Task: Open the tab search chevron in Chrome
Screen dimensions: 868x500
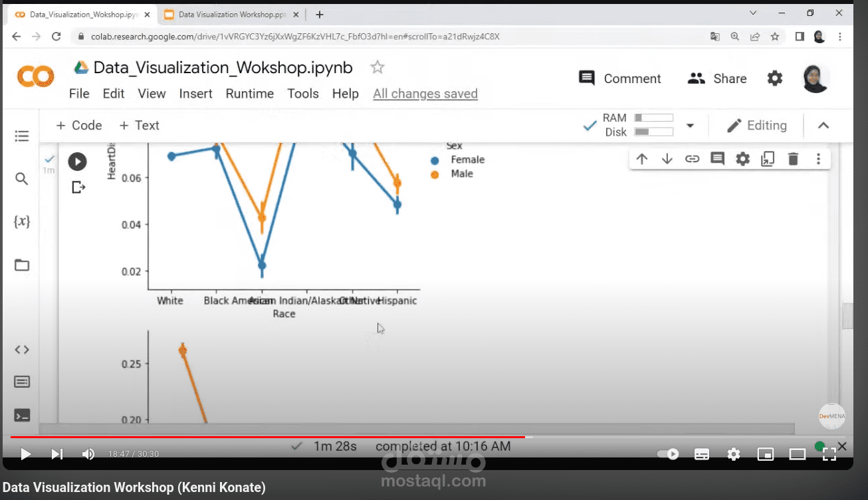Action: pyautogui.click(x=753, y=13)
